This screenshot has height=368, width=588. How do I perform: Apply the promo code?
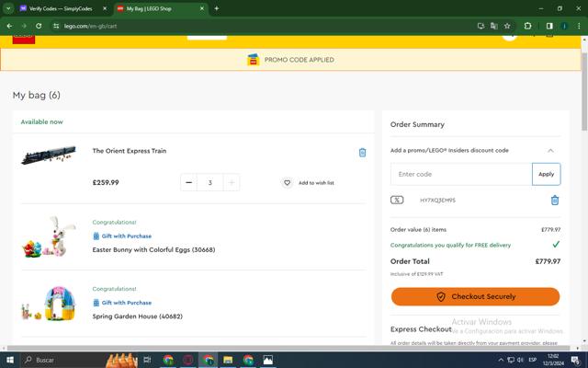coord(546,174)
